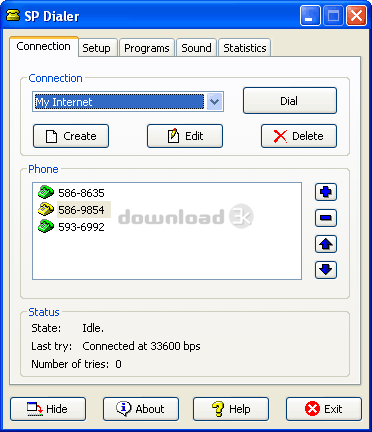The image size is (372, 432).
Task: Hide the dialer window with Hide button
Action: point(48,409)
